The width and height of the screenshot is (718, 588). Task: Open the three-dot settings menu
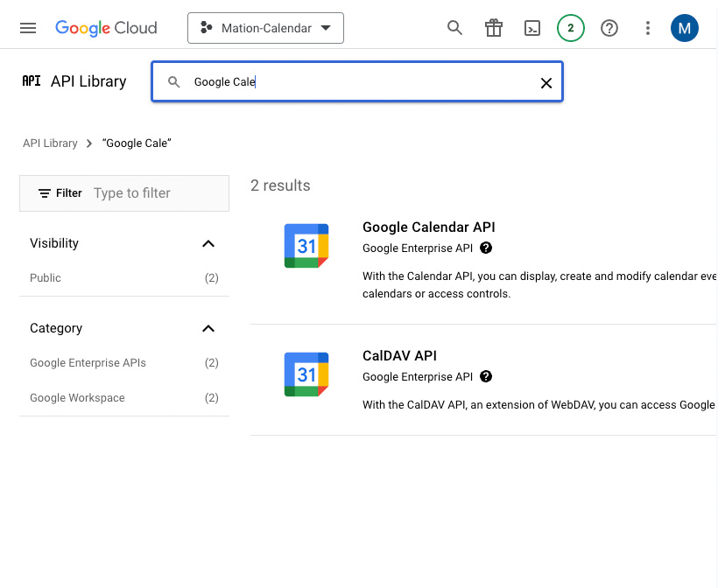tap(647, 28)
